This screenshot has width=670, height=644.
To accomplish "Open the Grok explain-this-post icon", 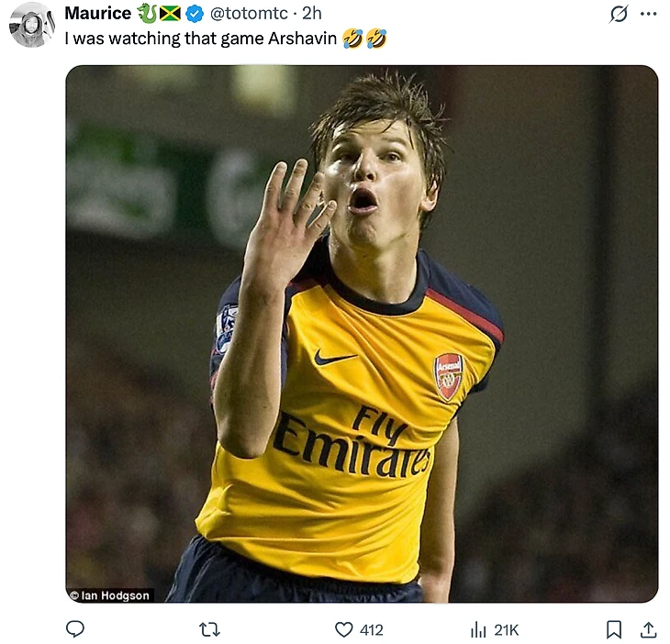I will [619, 14].
